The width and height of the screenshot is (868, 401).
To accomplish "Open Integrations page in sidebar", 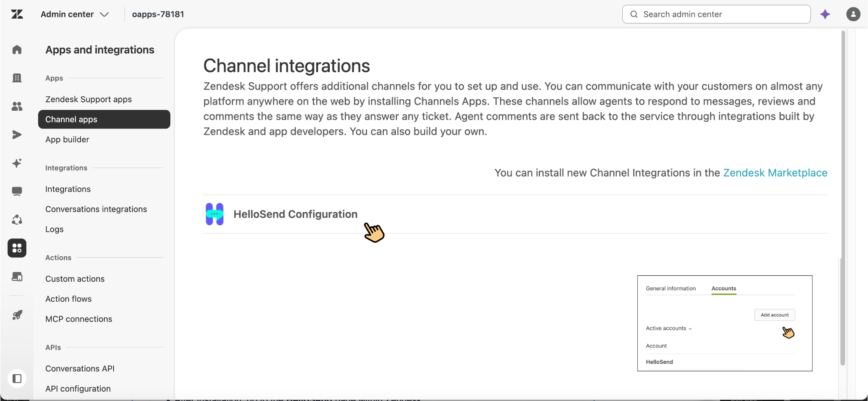I will click(68, 189).
